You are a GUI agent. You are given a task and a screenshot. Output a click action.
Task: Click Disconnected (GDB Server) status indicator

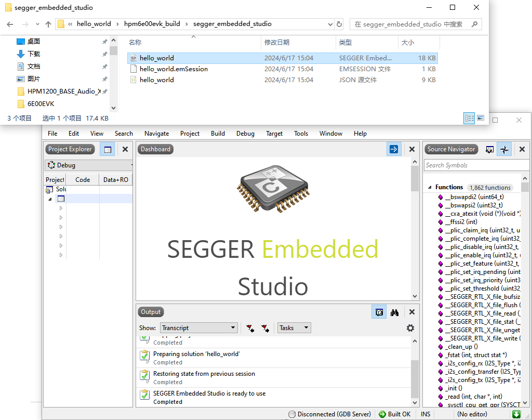330,414
